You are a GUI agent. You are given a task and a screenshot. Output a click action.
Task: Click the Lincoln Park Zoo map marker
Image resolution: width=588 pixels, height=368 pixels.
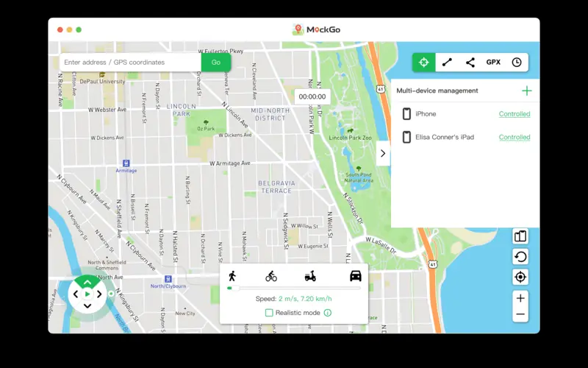point(351,131)
